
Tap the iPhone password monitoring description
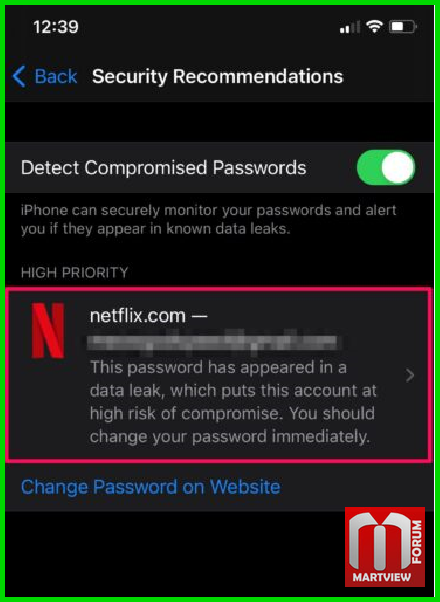coord(208,220)
